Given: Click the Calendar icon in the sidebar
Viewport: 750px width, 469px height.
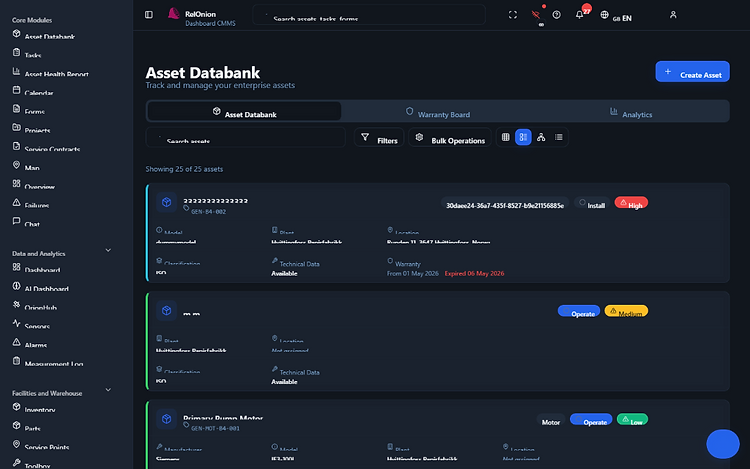Looking at the screenshot, I should pyautogui.click(x=16, y=90).
